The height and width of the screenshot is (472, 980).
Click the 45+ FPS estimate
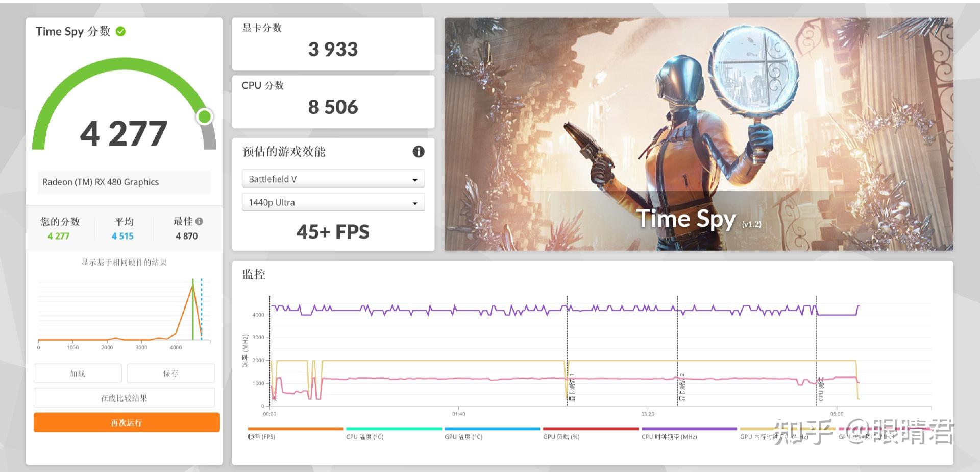point(333,232)
